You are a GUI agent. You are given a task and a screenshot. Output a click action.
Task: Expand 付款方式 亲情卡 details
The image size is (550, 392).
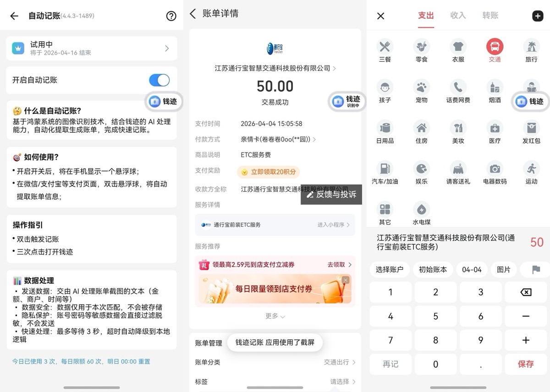[279, 139]
